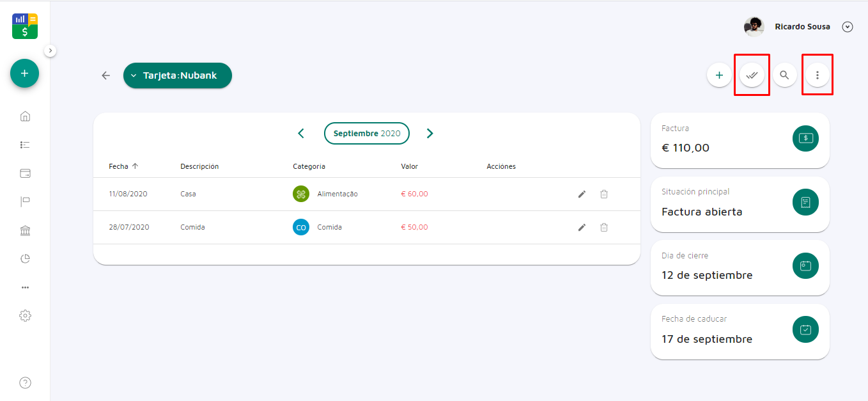Go to the previous month

point(301,133)
